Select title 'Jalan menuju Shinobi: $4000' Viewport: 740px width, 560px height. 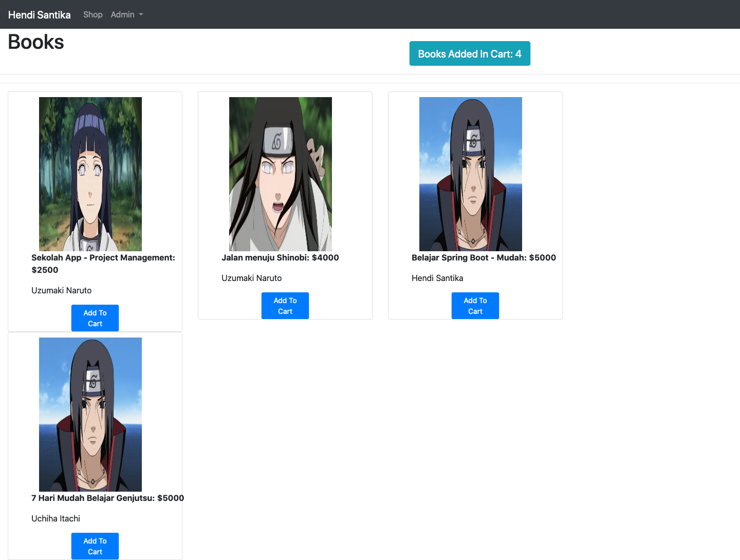coord(280,257)
